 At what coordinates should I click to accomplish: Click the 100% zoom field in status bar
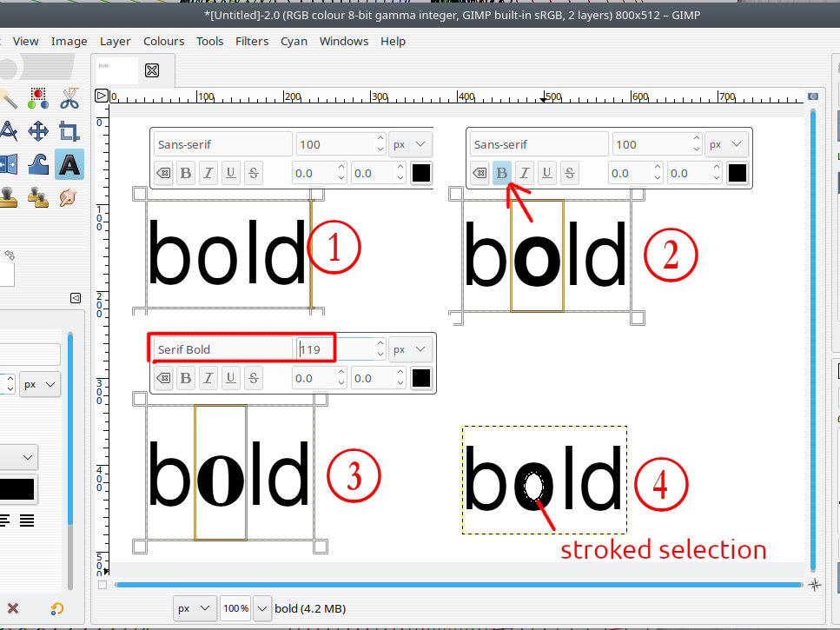click(x=235, y=608)
